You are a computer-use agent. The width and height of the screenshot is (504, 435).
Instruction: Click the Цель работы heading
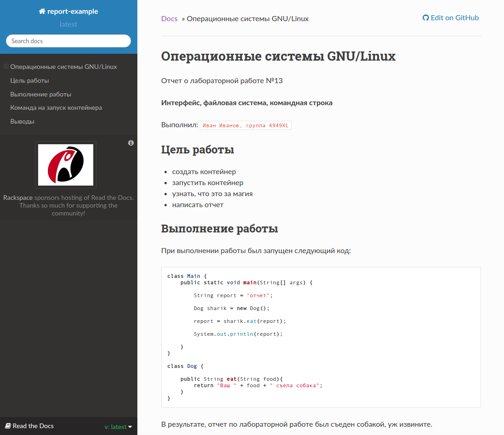pyautogui.click(x=198, y=150)
